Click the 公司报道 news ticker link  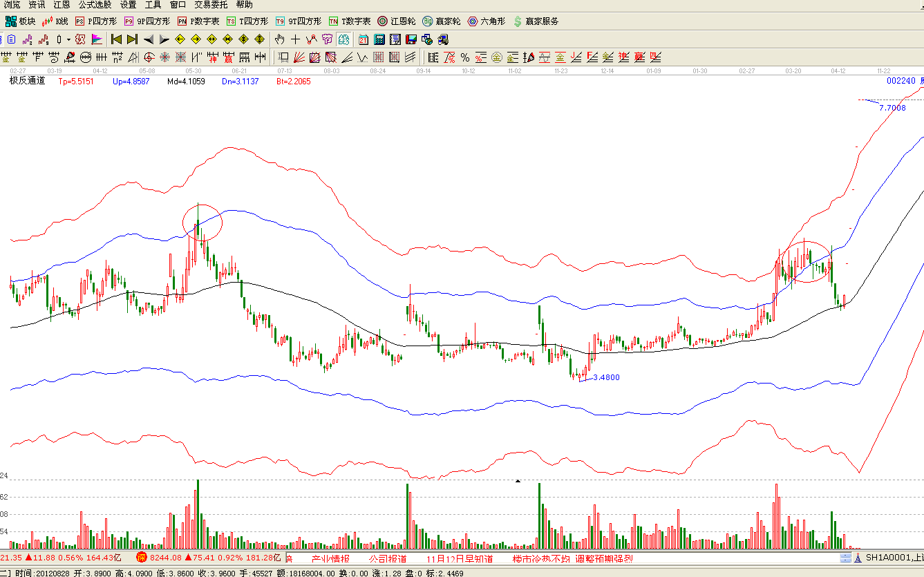387,558
